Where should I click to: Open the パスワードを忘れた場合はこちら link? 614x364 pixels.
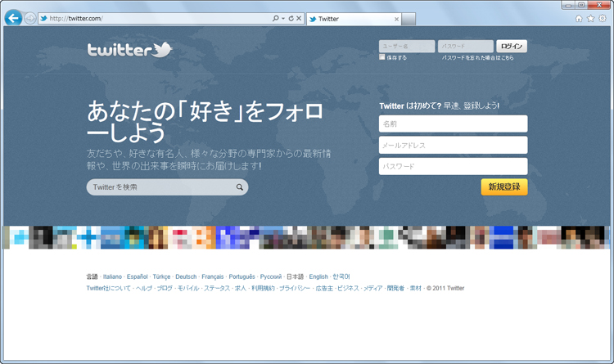pos(478,57)
